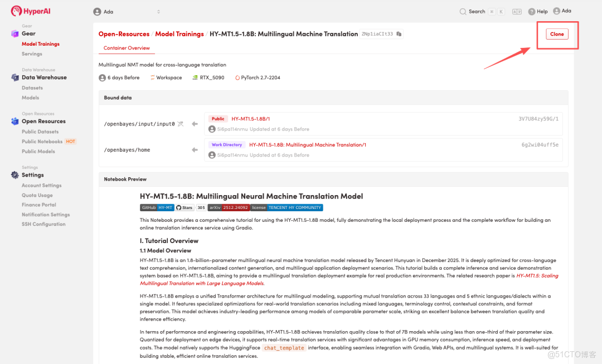
Task: Click the Open-Resources breadcrumb link
Action: coord(124,34)
